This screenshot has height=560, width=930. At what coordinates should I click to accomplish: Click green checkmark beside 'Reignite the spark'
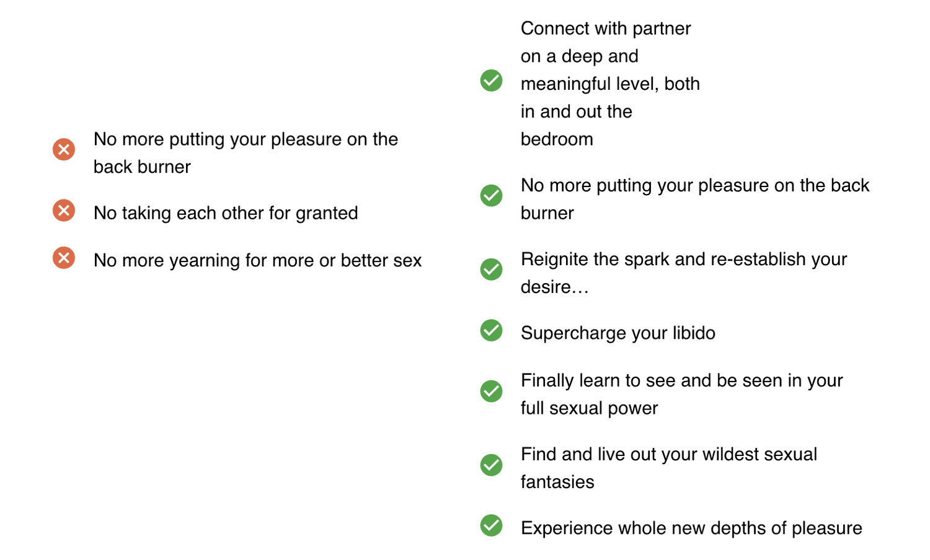pos(492,269)
